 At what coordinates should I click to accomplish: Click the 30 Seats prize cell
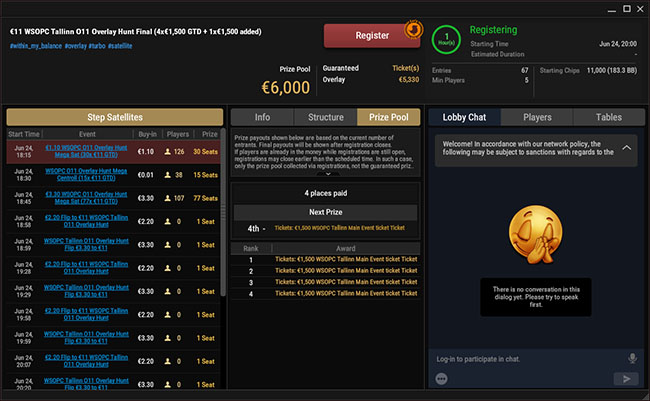[x=205, y=152]
